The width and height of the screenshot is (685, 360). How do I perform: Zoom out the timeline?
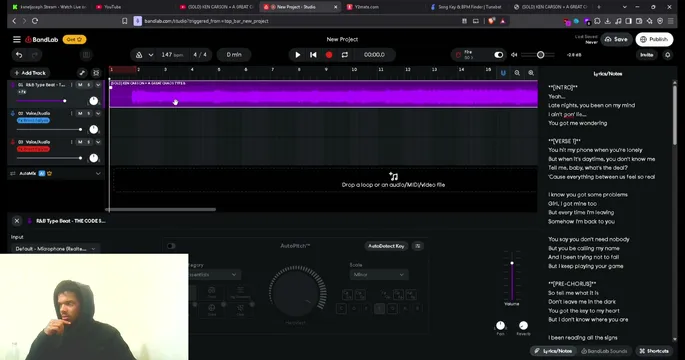517,73
